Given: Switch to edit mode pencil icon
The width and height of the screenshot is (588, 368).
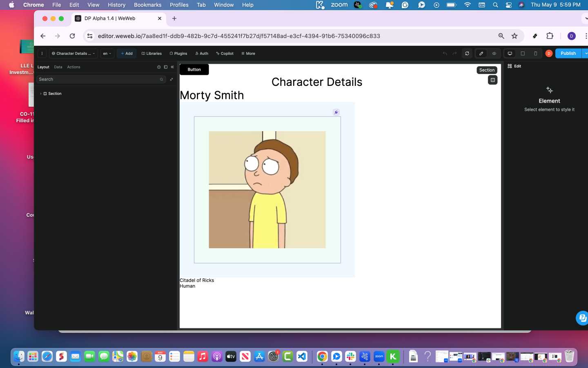Looking at the screenshot, I should tap(481, 54).
